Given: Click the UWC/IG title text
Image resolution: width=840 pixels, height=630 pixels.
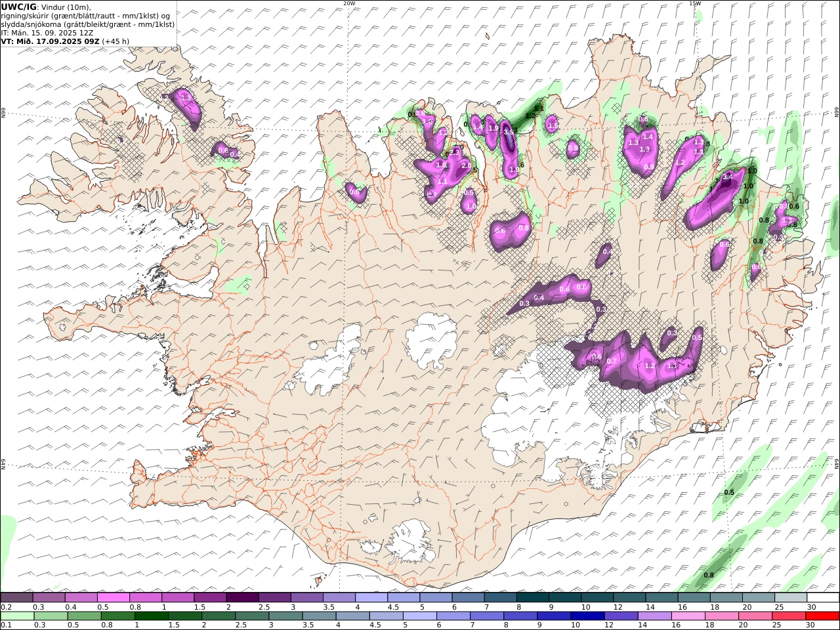Looking at the screenshot, I should 19,7.
